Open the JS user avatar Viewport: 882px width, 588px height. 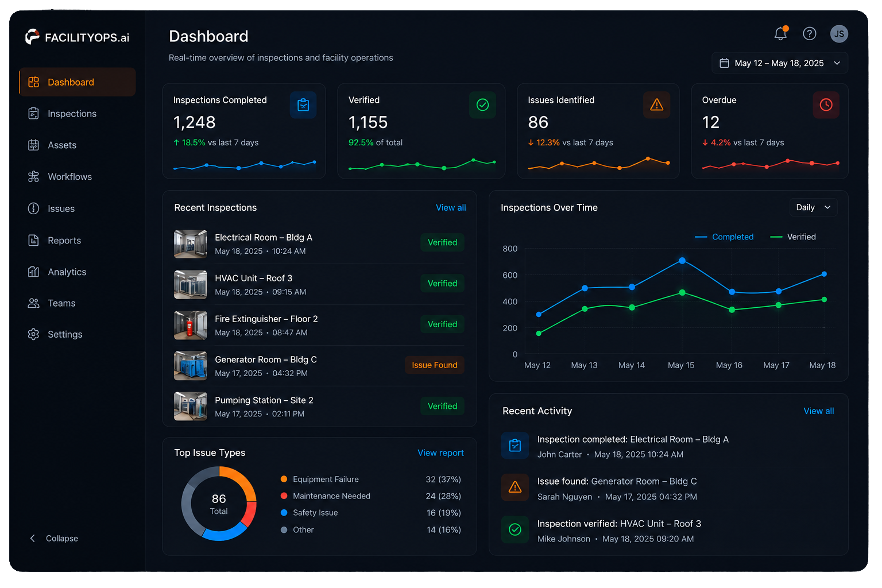pyautogui.click(x=839, y=34)
